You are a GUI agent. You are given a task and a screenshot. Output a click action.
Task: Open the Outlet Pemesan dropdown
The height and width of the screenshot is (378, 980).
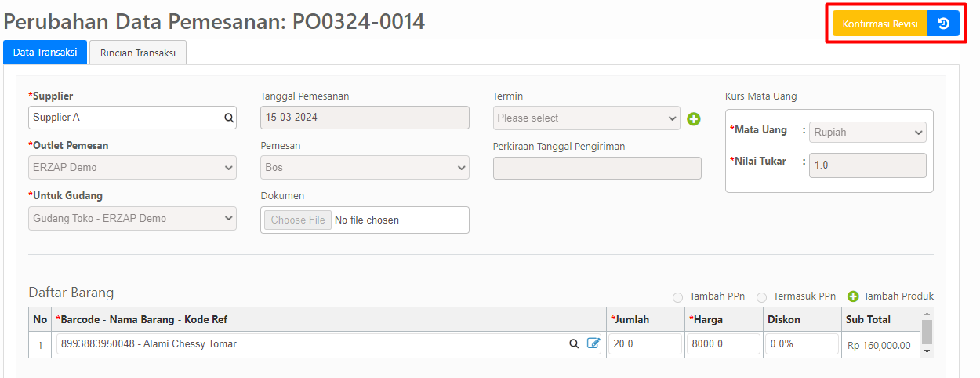tap(132, 167)
